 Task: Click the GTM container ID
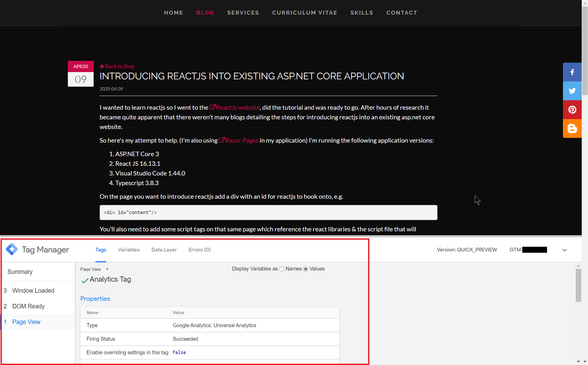528,250
